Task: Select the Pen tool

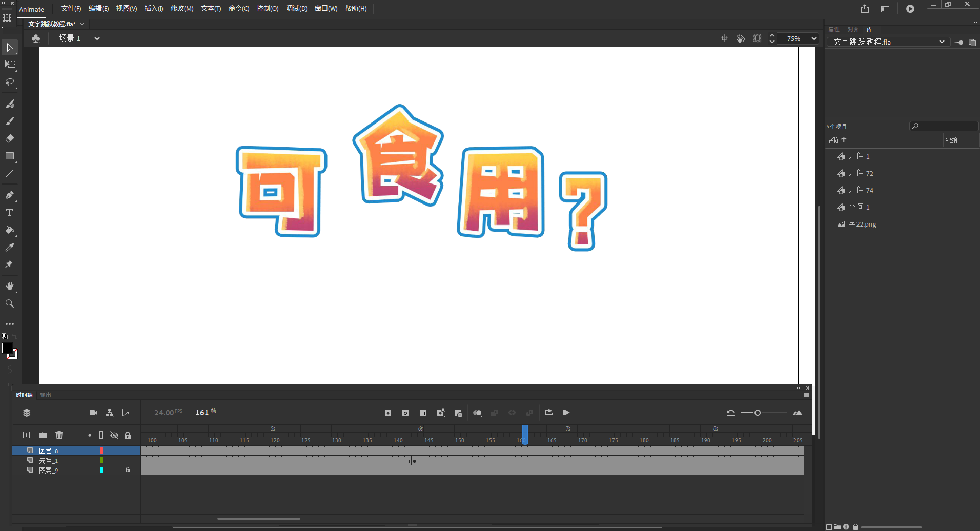Action: coord(10,195)
